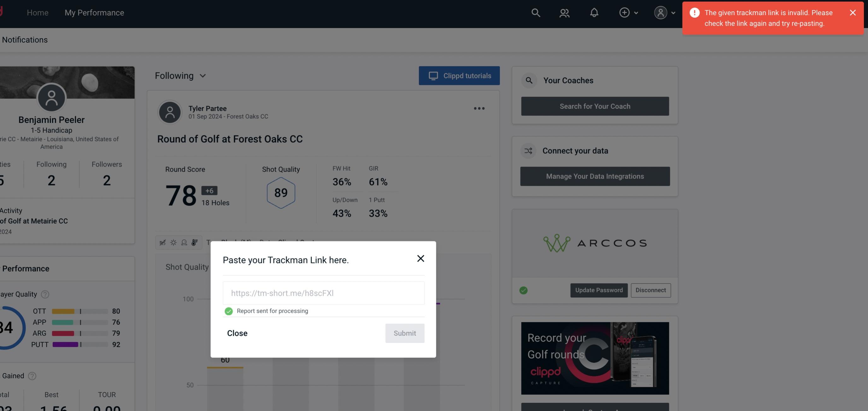Screen dimensions: 868x411
Task: Select the Home menu tab
Action: [x=37, y=13]
